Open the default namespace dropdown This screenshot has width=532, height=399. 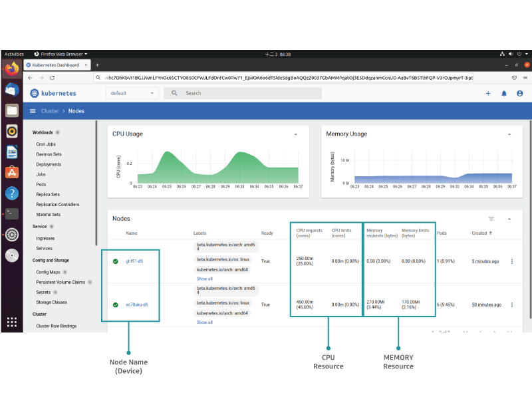(132, 93)
